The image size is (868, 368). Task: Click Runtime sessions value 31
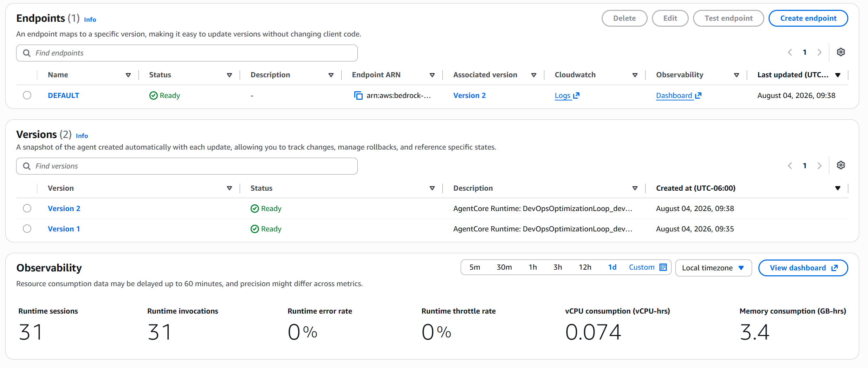[x=31, y=332]
